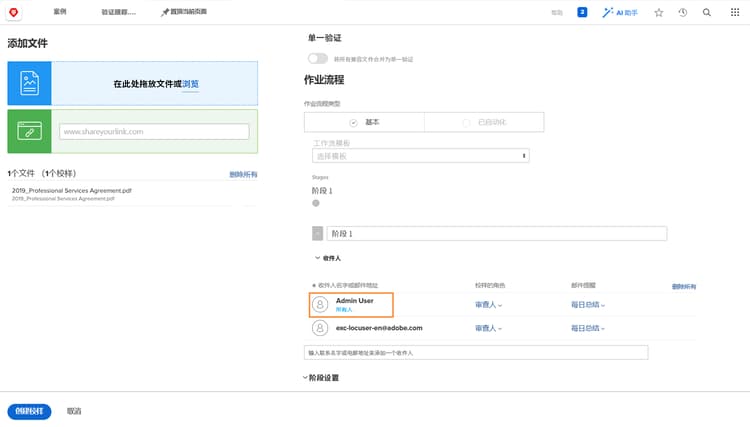Click 删除所有 link above file list
Viewport: 750px width, 427px height.
[243, 175]
